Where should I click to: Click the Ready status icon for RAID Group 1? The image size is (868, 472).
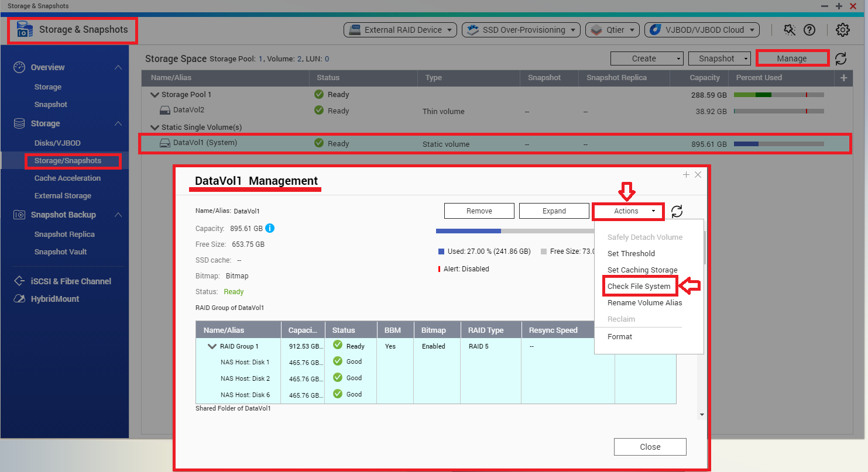pos(338,345)
